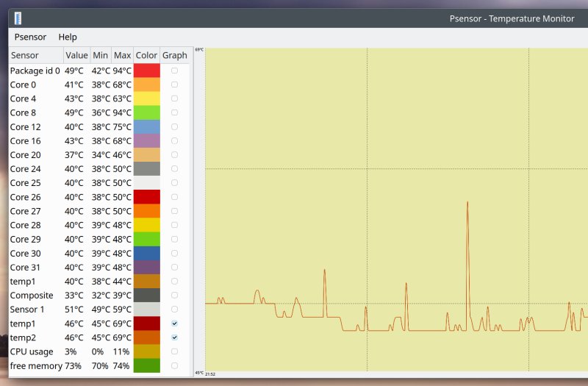This screenshot has width=588, height=386.
Task: Pick the orange color swatch for Core 27
Action: pyautogui.click(x=146, y=211)
